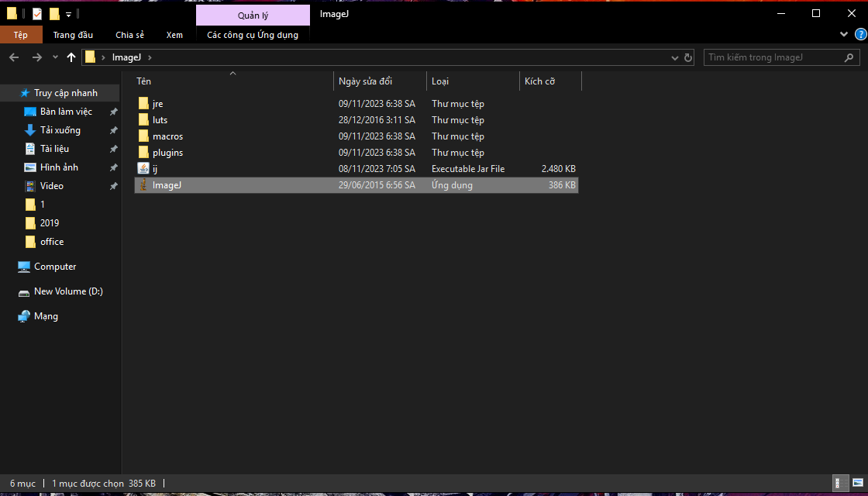The width and height of the screenshot is (868, 496).
Task: Go back with the back arrow
Action: point(15,57)
